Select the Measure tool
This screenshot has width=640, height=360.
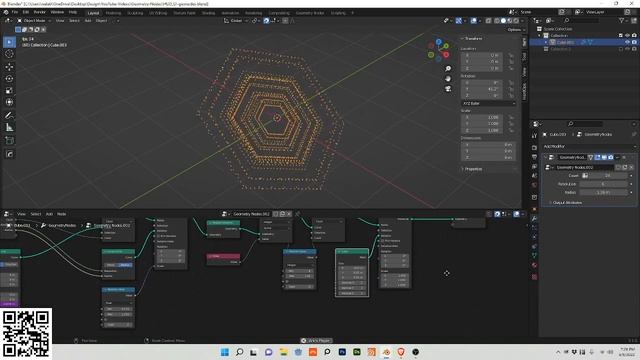pyautogui.click(x=9, y=127)
